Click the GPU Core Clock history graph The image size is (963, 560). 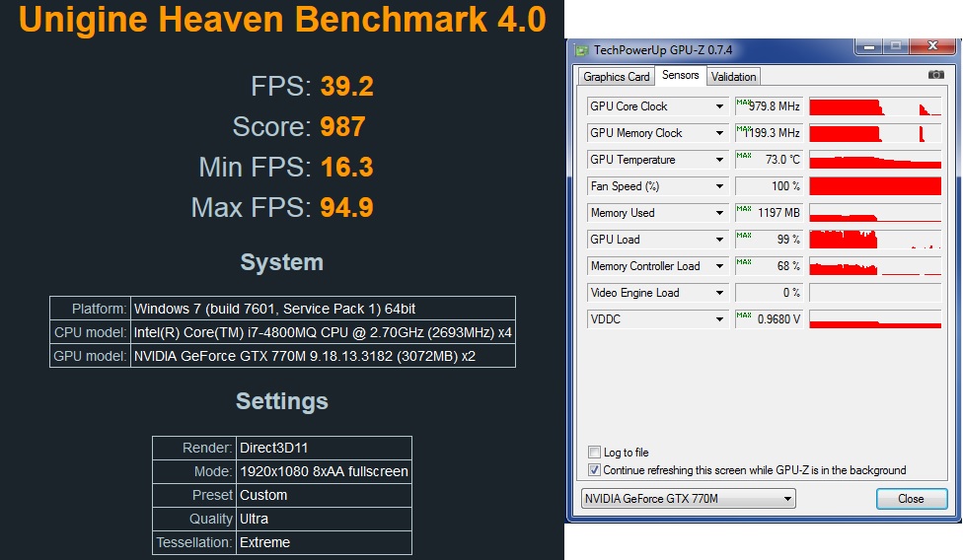[x=875, y=106]
